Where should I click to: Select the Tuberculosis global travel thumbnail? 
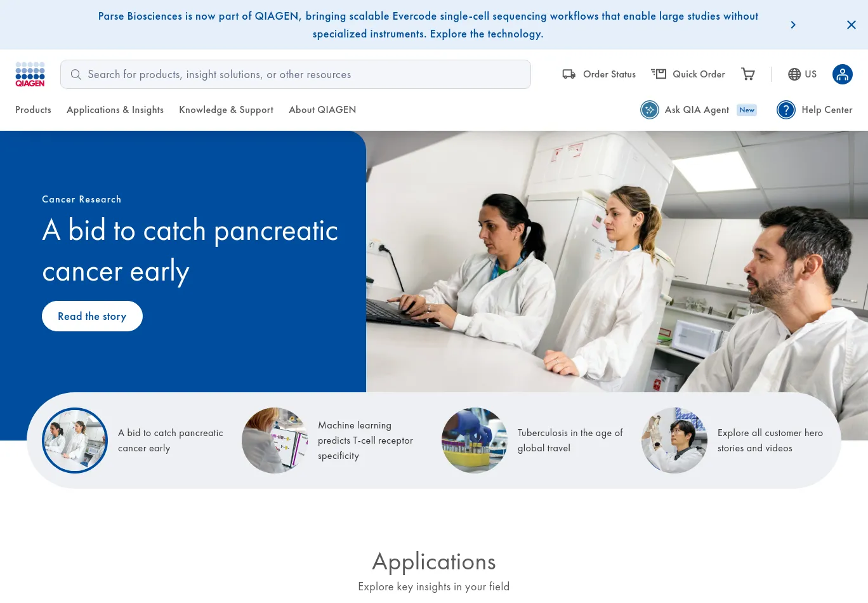point(475,441)
